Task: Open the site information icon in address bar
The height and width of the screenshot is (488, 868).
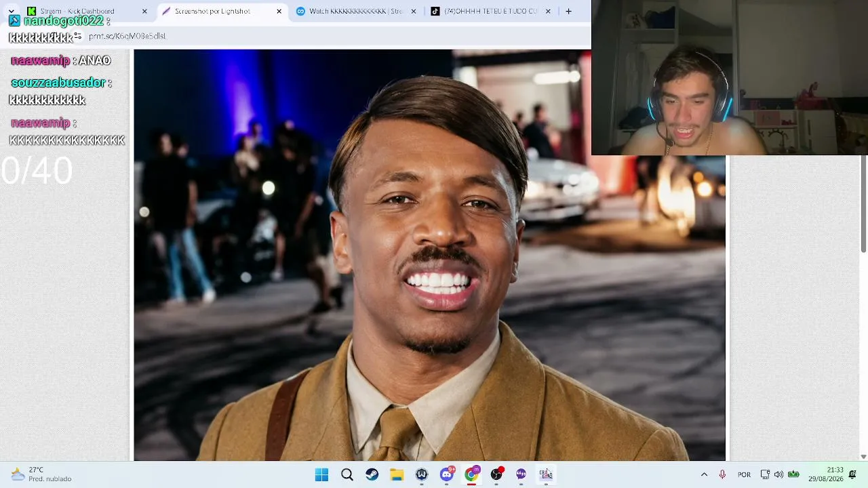Action: point(78,36)
